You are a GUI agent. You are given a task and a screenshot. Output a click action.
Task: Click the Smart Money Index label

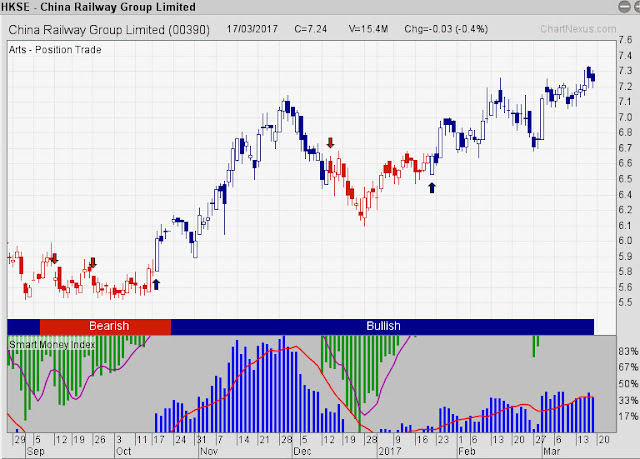pos(52,345)
